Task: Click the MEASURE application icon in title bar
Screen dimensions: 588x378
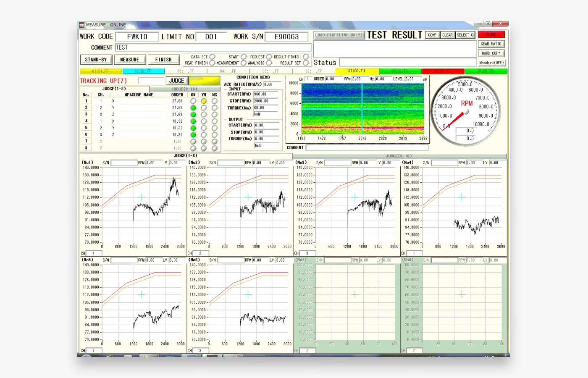Action: (82, 25)
